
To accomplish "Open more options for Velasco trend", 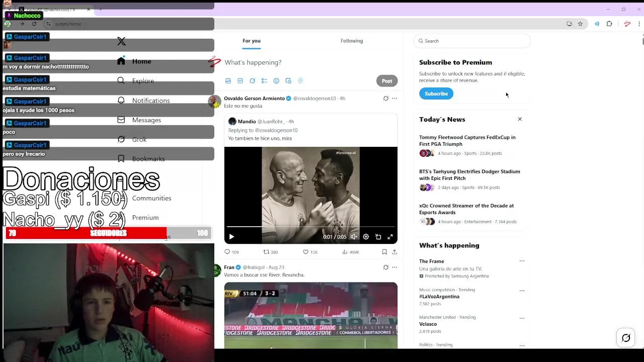I will (x=522, y=318).
